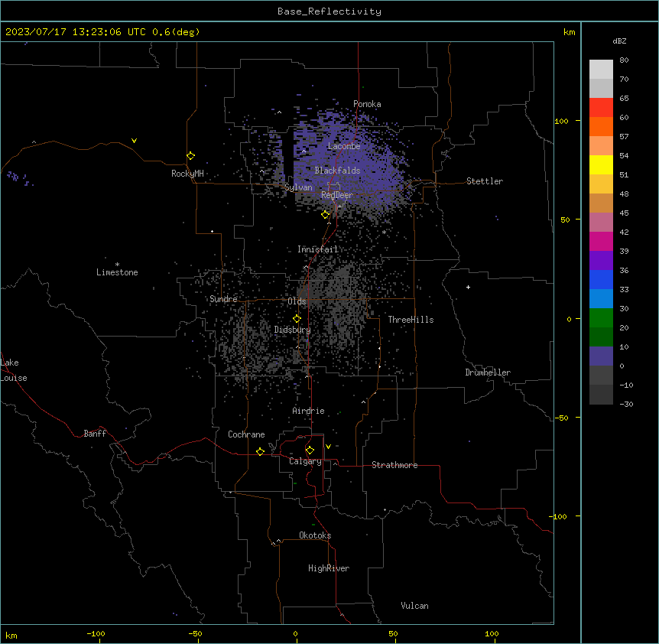Pick the dark gray -10 dBZ legend color
659x644 pixels.
click(x=601, y=395)
